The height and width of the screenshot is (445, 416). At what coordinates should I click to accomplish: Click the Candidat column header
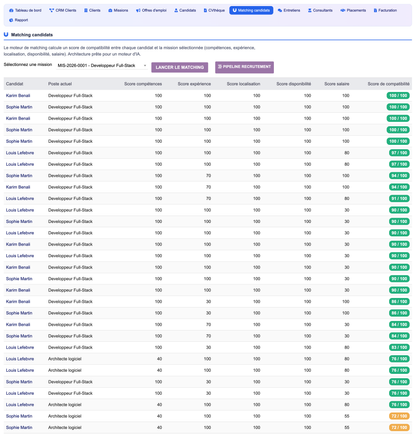pyautogui.click(x=14, y=84)
